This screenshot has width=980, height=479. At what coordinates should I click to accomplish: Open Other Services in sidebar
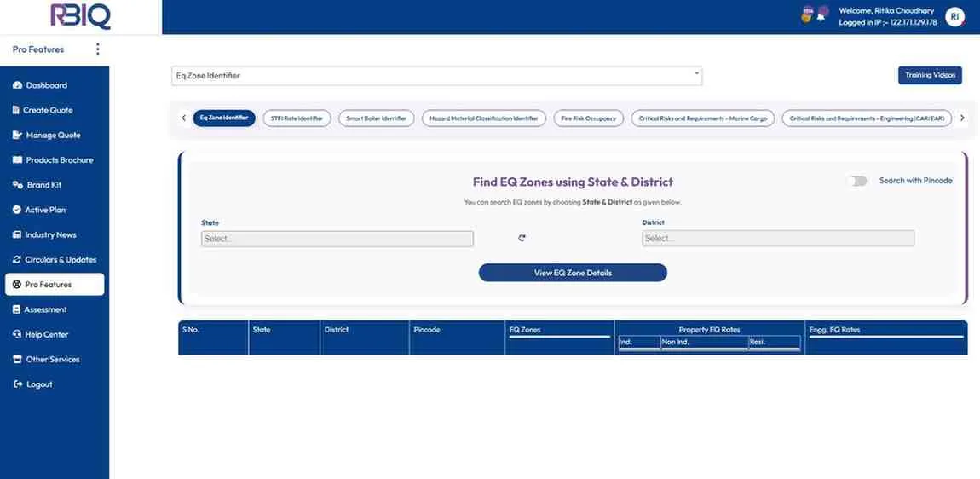click(53, 360)
